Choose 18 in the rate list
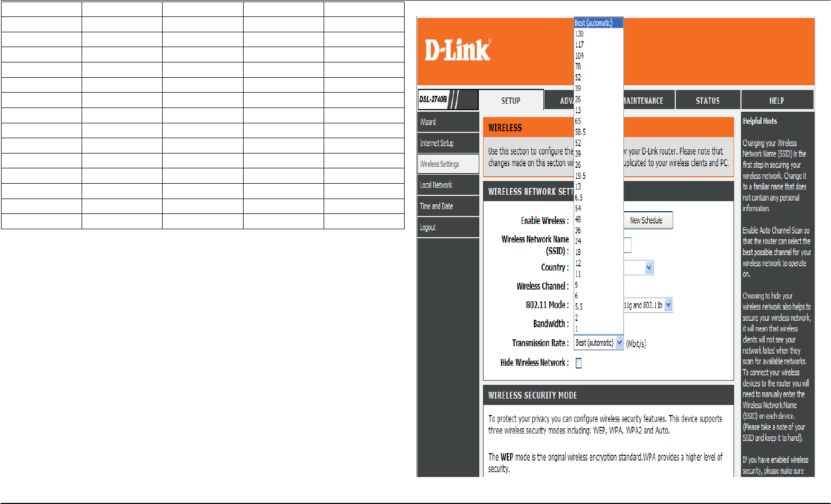Image resolution: width=831 pixels, height=504 pixels. 598,252
